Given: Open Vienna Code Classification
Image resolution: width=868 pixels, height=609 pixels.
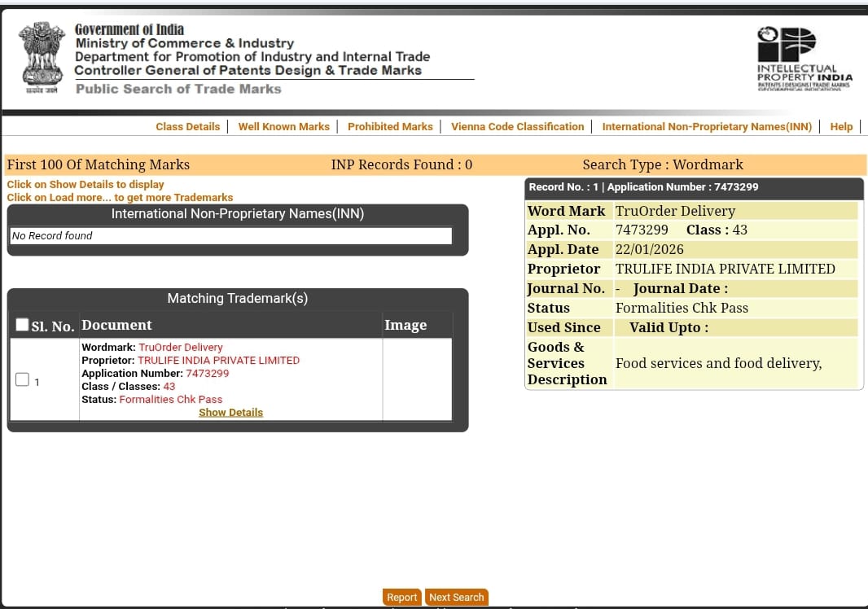Looking at the screenshot, I should pyautogui.click(x=517, y=126).
